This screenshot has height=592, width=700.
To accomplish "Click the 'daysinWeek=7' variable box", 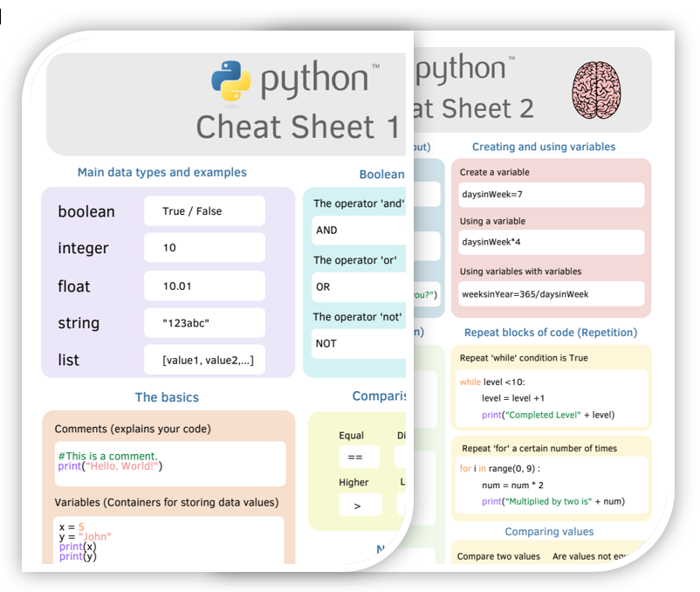I will pos(551,195).
